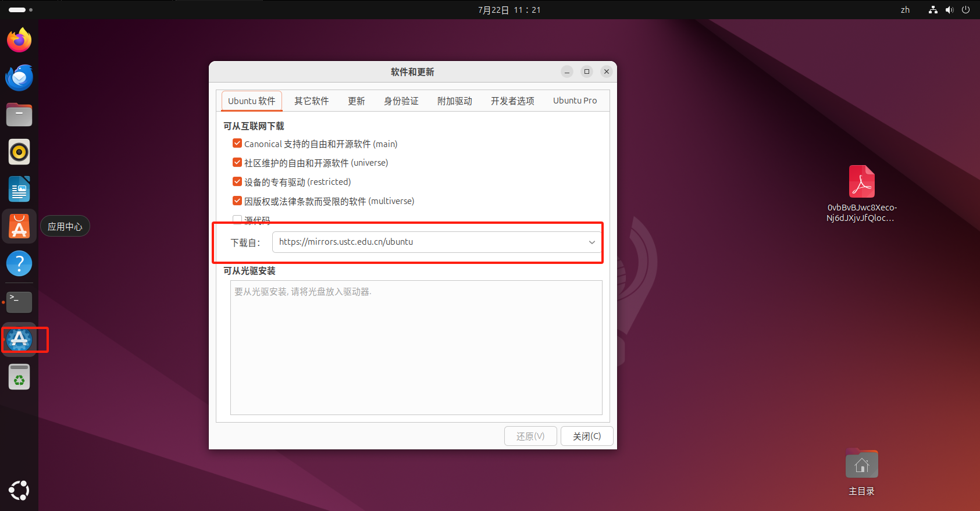Switch to the Ubuntu Pro tab
This screenshot has height=511, width=980.
tap(575, 101)
